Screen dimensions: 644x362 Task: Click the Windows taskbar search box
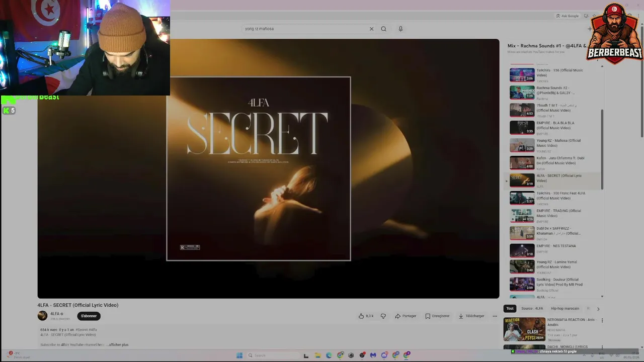point(272,355)
